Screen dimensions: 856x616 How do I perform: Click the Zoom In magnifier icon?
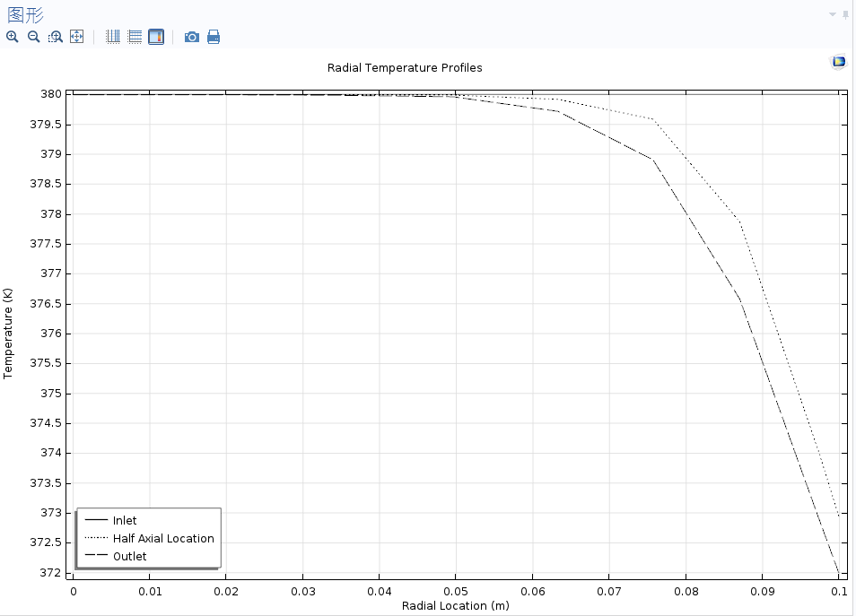coord(12,37)
